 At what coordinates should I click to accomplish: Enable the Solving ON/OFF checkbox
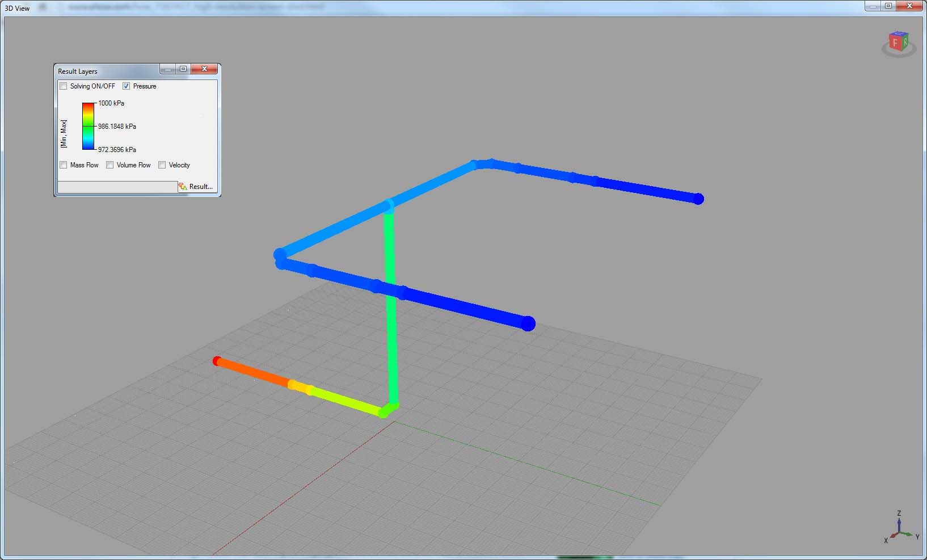click(64, 86)
